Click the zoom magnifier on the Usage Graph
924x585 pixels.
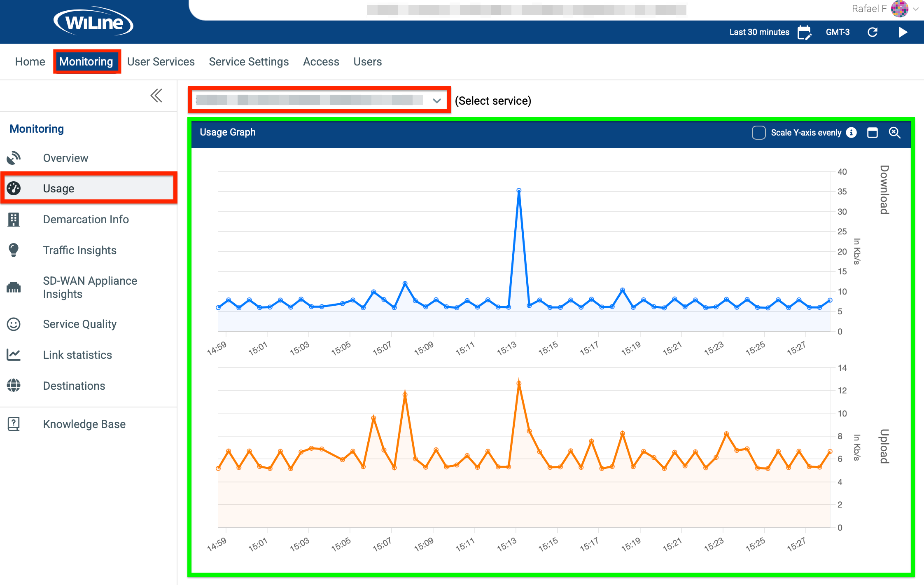tap(895, 133)
